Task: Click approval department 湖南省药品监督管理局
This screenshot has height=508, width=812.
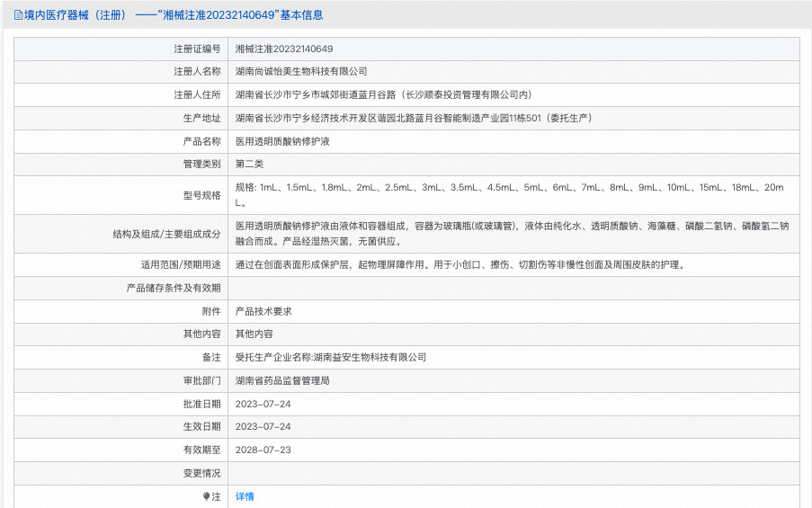Action: [282, 380]
